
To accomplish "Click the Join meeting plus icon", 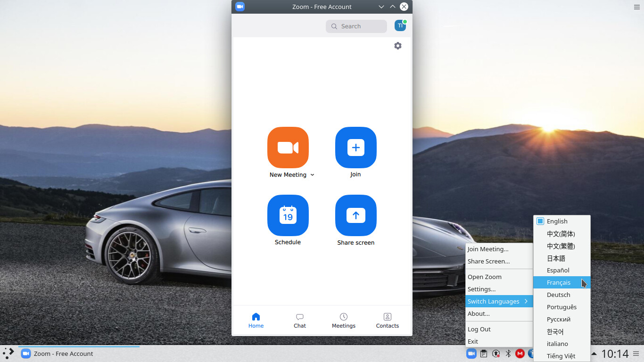I will [356, 148].
